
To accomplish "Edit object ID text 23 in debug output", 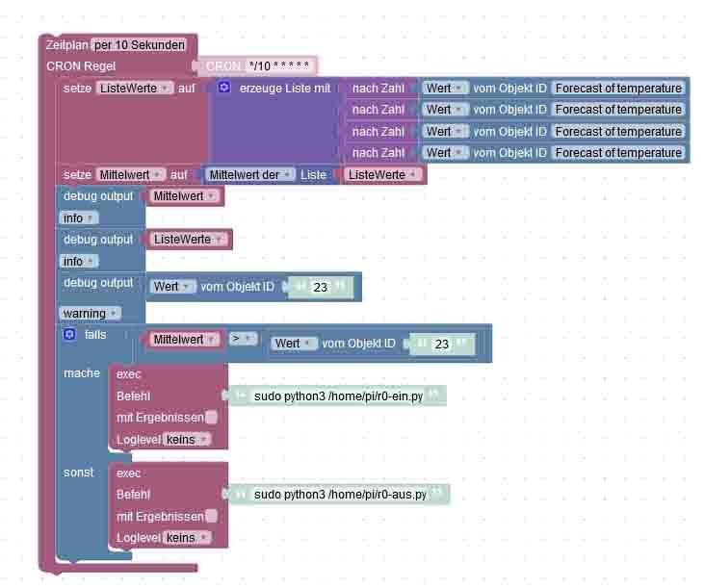I will click(x=320, y=287).
